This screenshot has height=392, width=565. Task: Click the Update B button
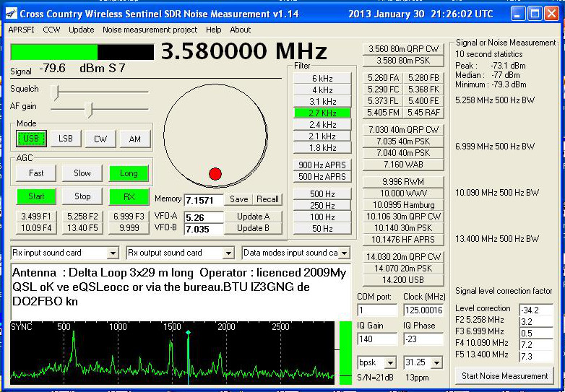253,228
